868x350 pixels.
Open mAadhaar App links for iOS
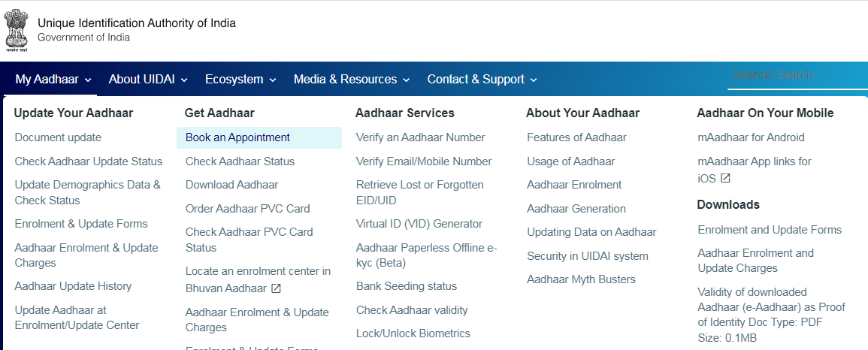[755, 170]
